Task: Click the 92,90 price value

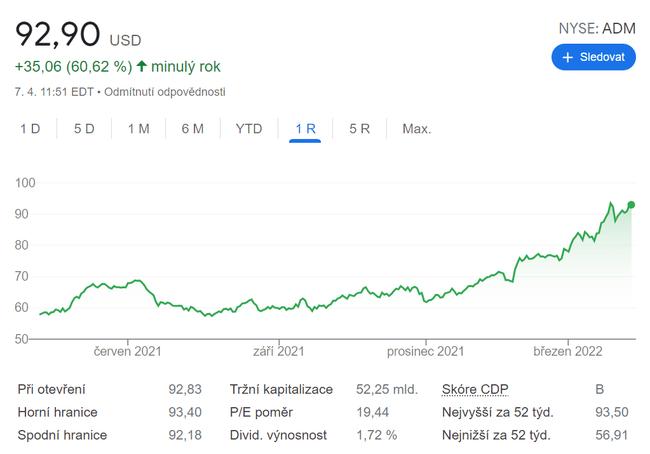Action: point(57,35)
